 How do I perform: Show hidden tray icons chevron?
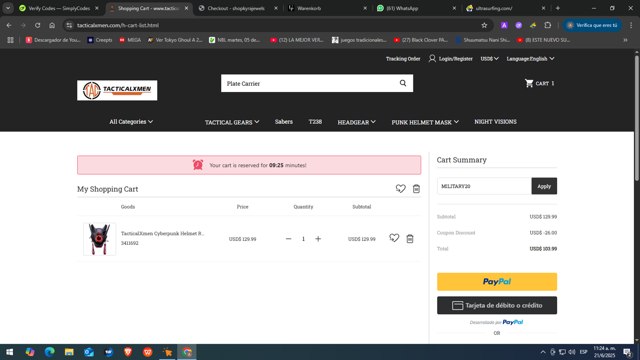tap(543, 352)
